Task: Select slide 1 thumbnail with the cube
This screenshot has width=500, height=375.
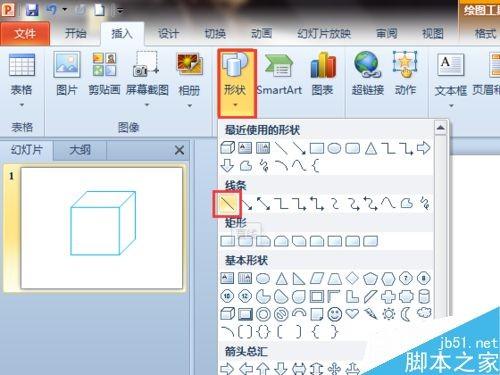Action: [102, 228]
